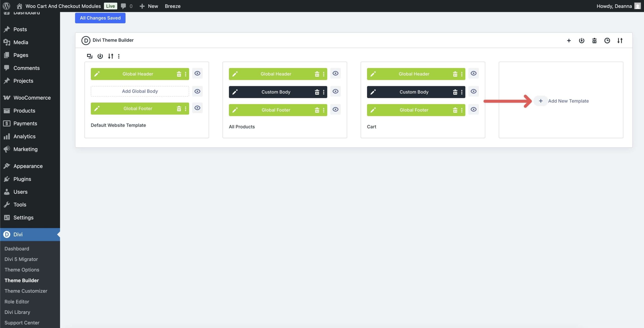Toggle visibility of Default Website Template's Global Header
Viewport: 644px width, 328px height.
tap(197, 73)
